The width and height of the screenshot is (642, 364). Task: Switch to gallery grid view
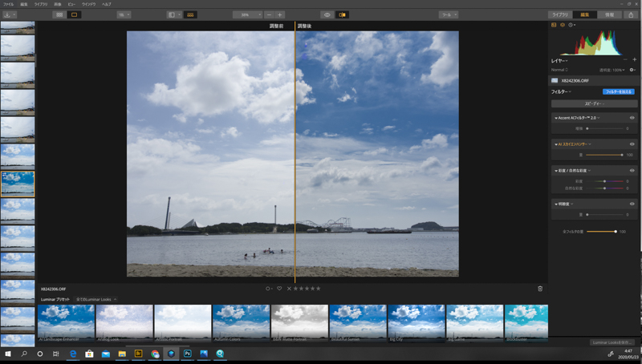click(59, 14)
